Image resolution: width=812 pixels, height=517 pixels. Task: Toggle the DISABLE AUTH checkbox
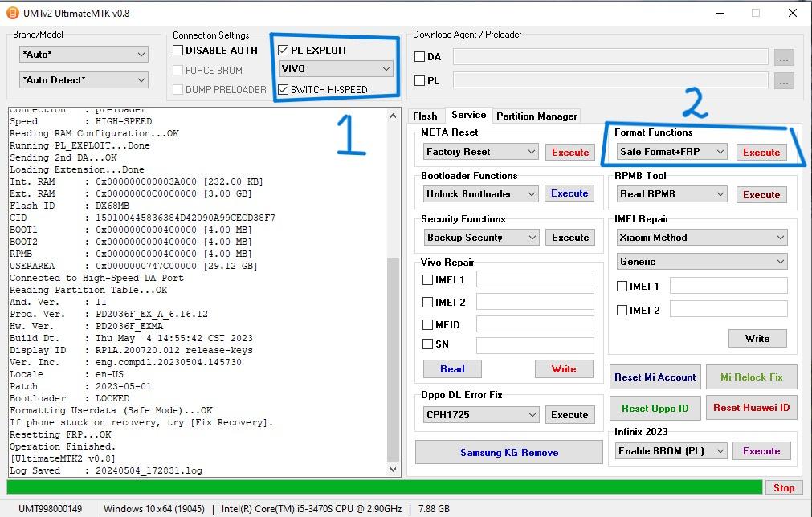pyautogui.click(x=178, y=51)
